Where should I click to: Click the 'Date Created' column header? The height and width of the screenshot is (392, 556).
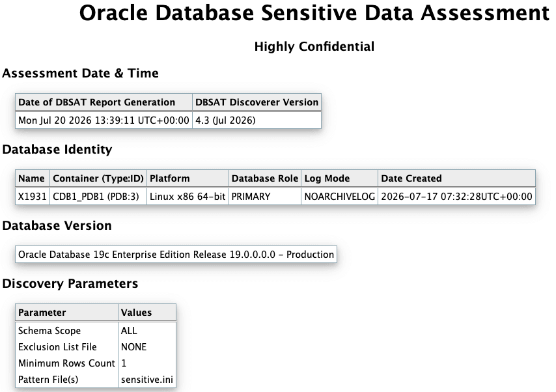(457, 178)
